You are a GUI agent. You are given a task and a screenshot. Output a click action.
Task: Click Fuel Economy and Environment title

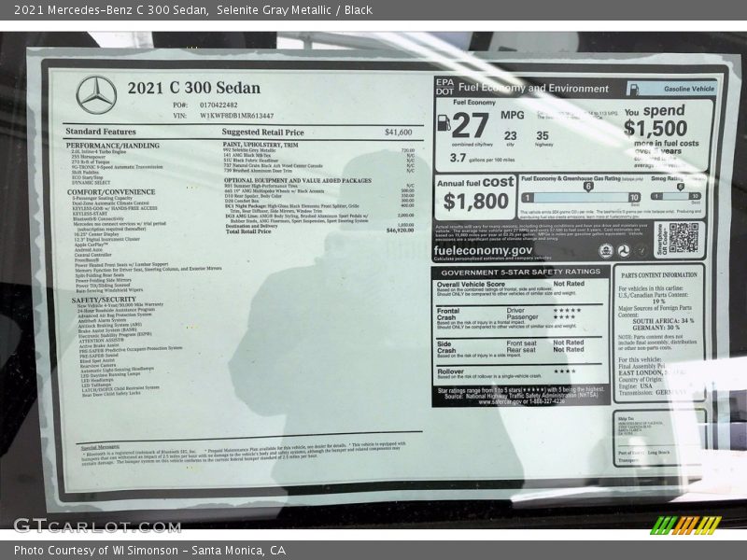[x=533, y=88]
